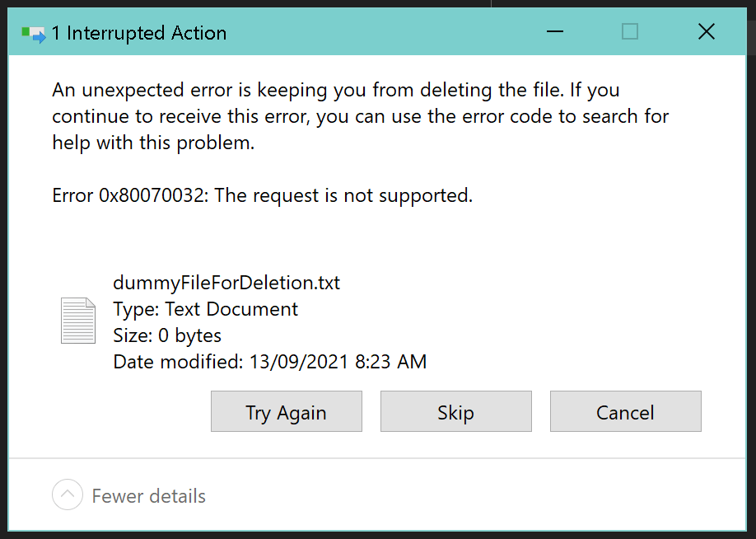Click the text document file icon

78,321
